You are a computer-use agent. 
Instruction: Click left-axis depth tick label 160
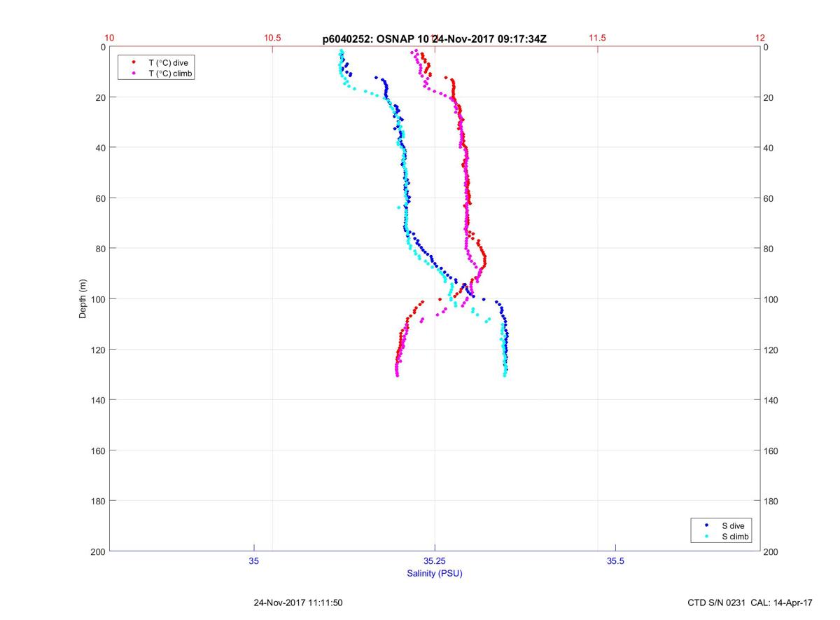click(99, 450)
